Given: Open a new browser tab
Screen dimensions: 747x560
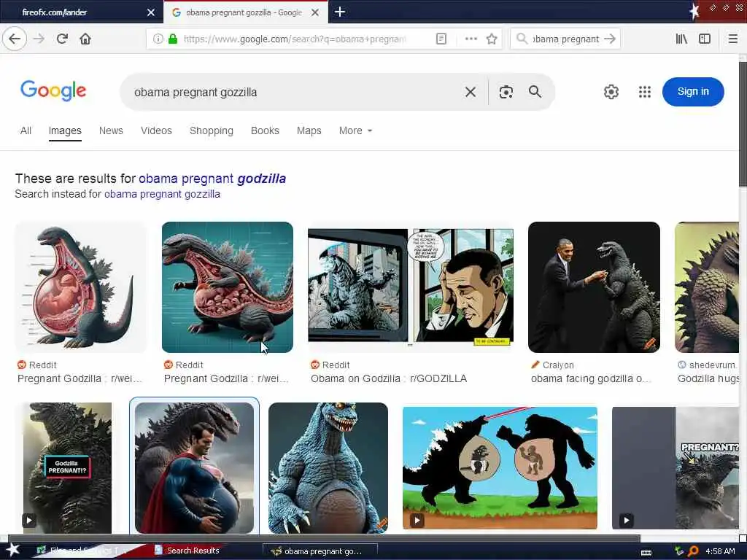Looking at the screenshot, I should click(x=340, y=12).
